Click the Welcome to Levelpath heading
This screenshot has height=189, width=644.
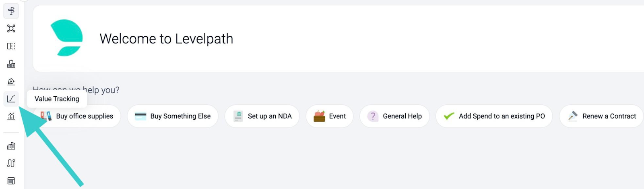click(x=166, y=39)
